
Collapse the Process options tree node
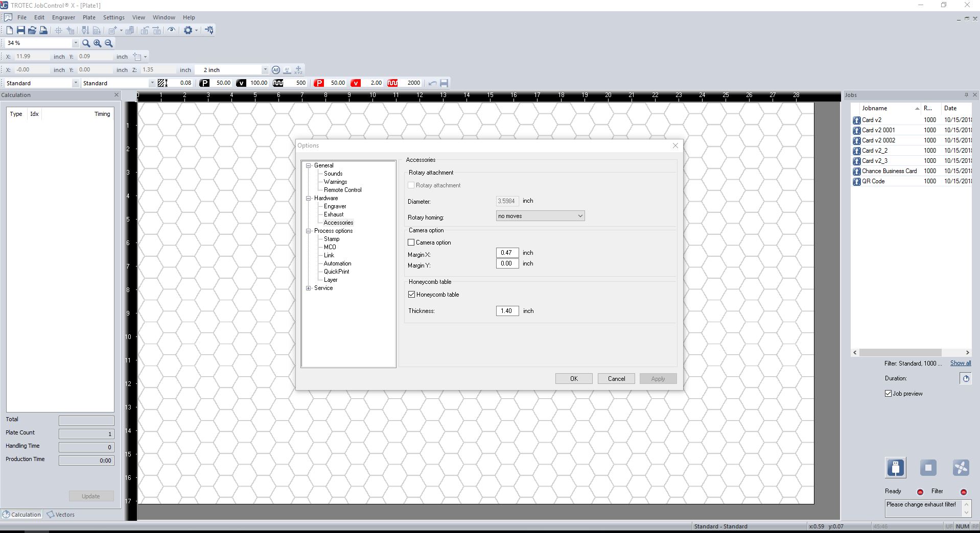click(x=309, y=231)
